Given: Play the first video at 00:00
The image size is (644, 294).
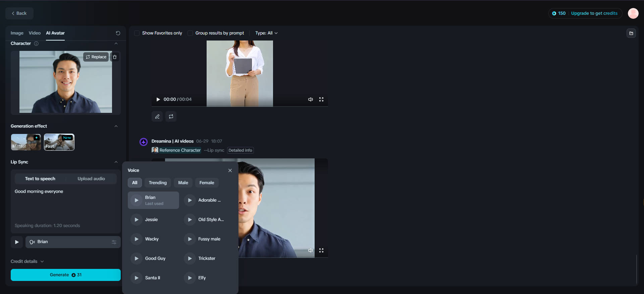Looking at the screenshot, I should coord(158,99).
